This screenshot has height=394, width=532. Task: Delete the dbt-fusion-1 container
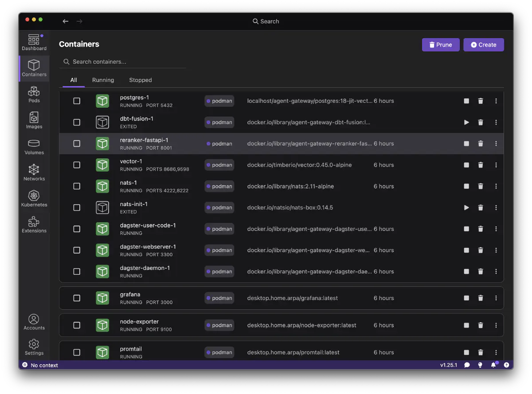(x=481, y=122)
